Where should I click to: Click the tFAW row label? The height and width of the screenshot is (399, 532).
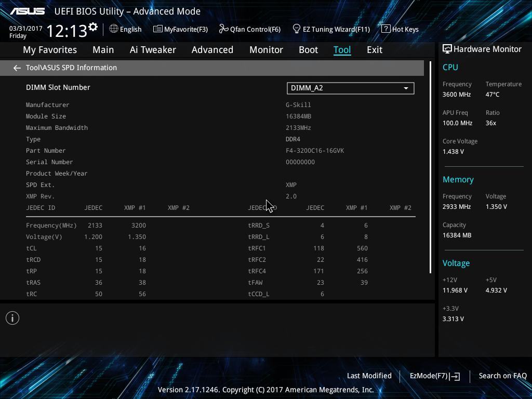(255, 283)
